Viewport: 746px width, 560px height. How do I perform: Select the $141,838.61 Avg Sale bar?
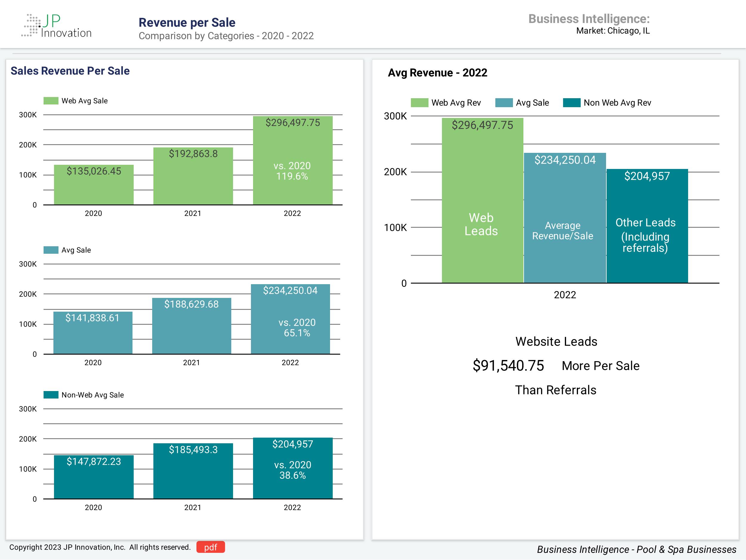pyautogui.click(x=93, y=333)
